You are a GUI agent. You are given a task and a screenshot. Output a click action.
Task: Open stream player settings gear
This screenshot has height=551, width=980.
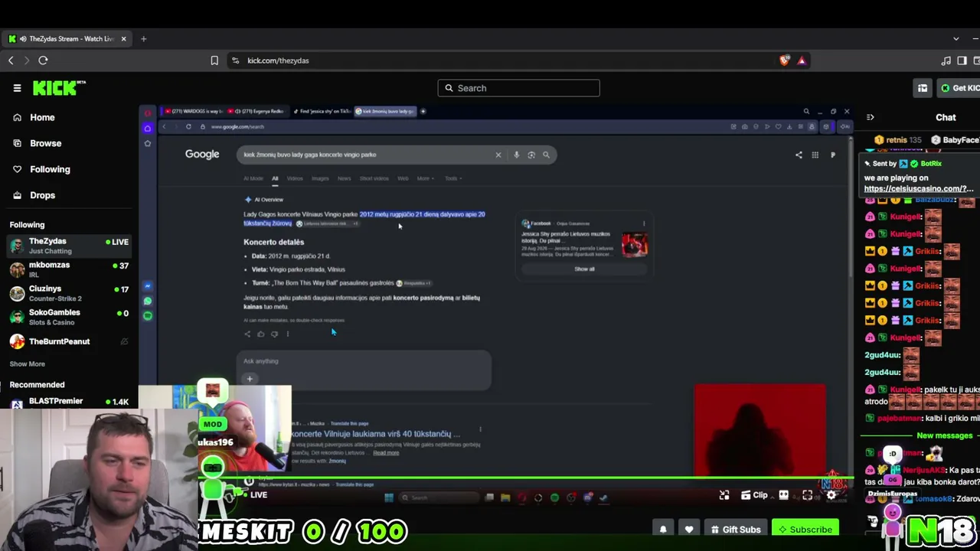click(831, 495)
